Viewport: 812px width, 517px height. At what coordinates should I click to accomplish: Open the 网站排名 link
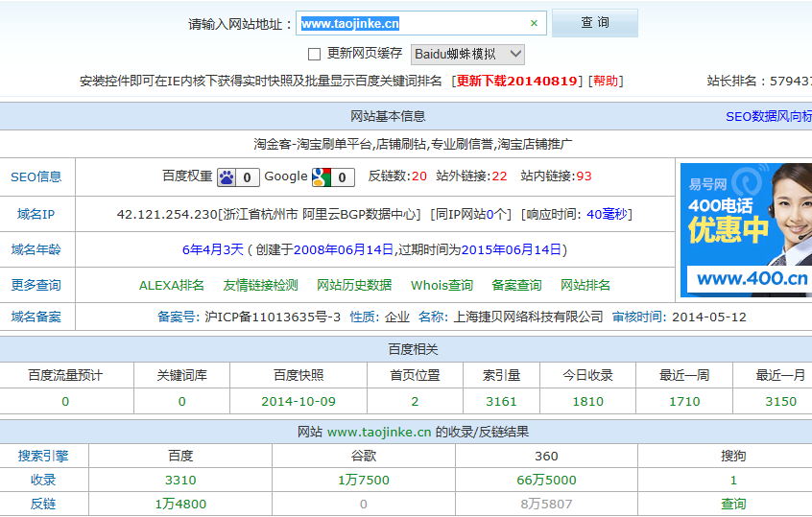(x=585, y=285)
